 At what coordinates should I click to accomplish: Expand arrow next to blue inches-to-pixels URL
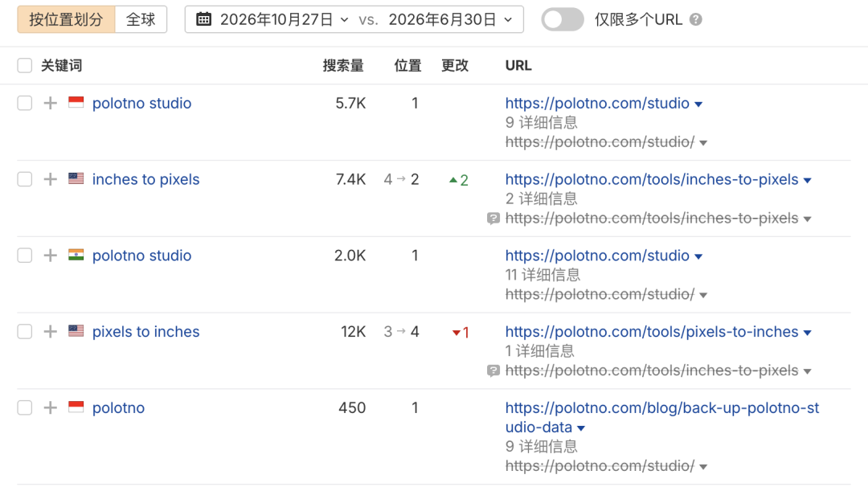(808, 180)
